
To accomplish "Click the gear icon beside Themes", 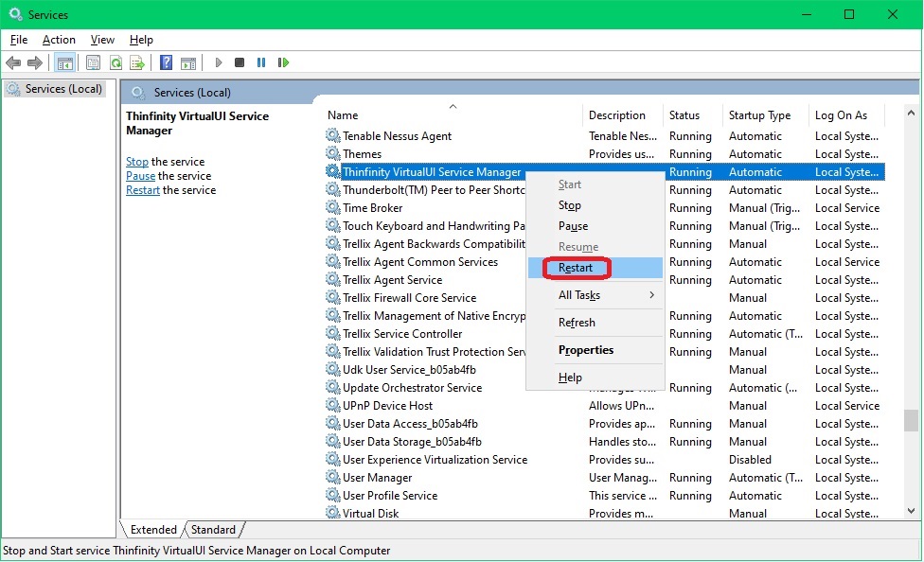I will click(333, 154).
